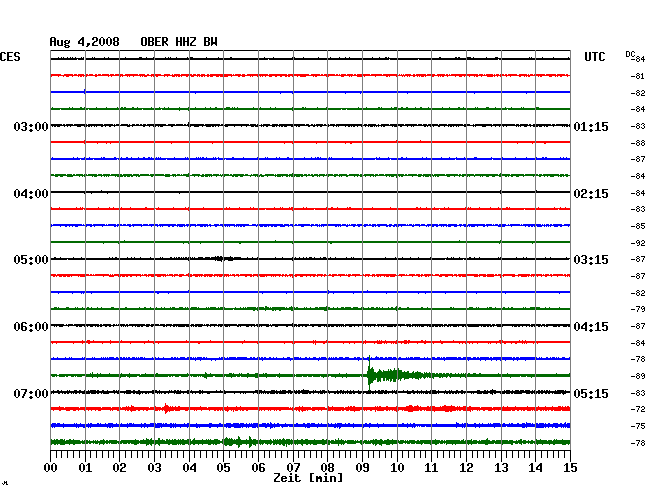
Task: Select minute tick label "14" on the x-axis
Action: coord(535,468)
